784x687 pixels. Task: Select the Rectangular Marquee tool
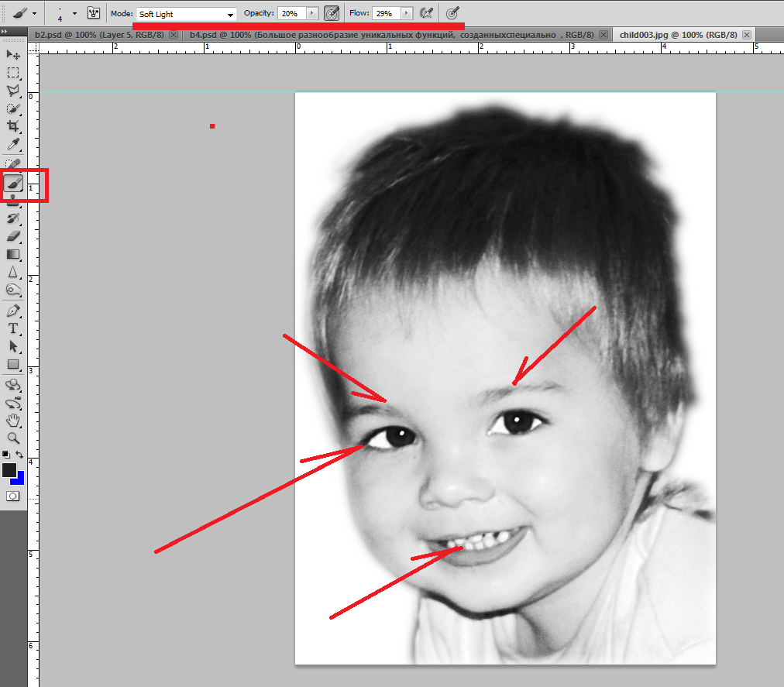tap(13, 73)
